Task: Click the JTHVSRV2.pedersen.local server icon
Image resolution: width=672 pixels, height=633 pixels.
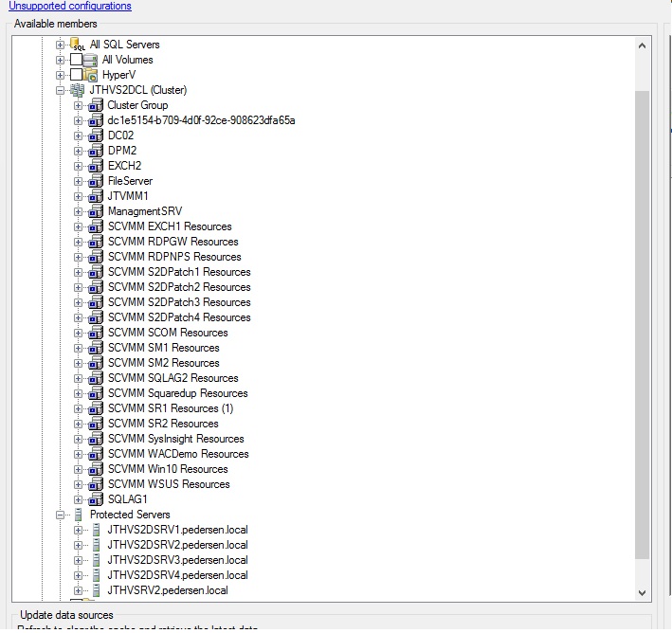Action: click(97, 590)
